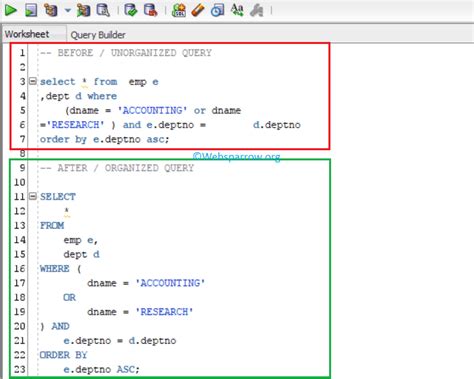The image size is (474, 379).
Task: Click ',dept d where' on line 4
Action: 79,96
